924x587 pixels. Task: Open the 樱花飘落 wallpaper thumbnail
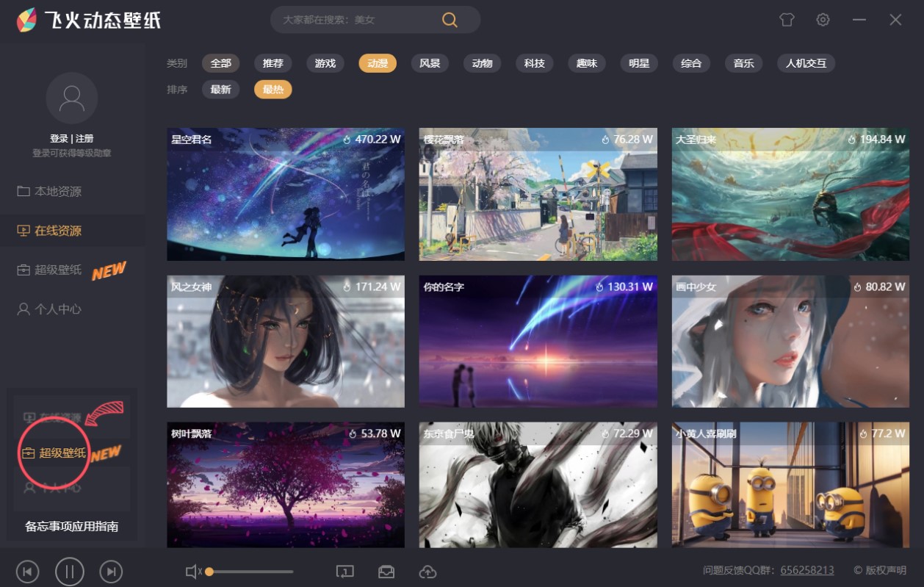pos(538,194)
